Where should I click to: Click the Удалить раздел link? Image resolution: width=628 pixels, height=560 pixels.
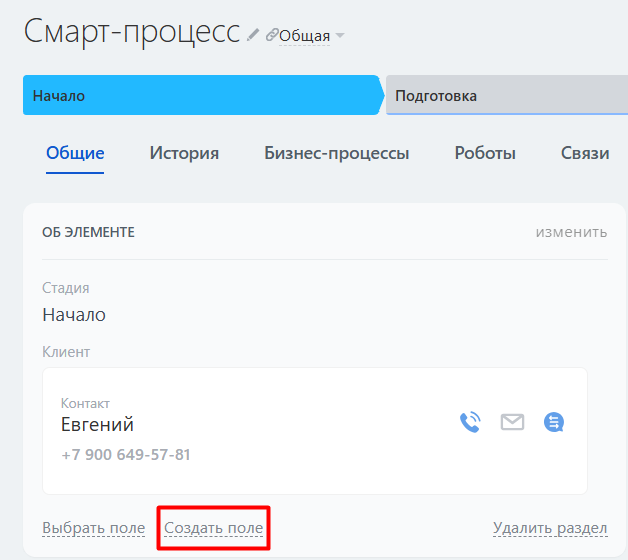pyautogui.click(x=550, y=528)
